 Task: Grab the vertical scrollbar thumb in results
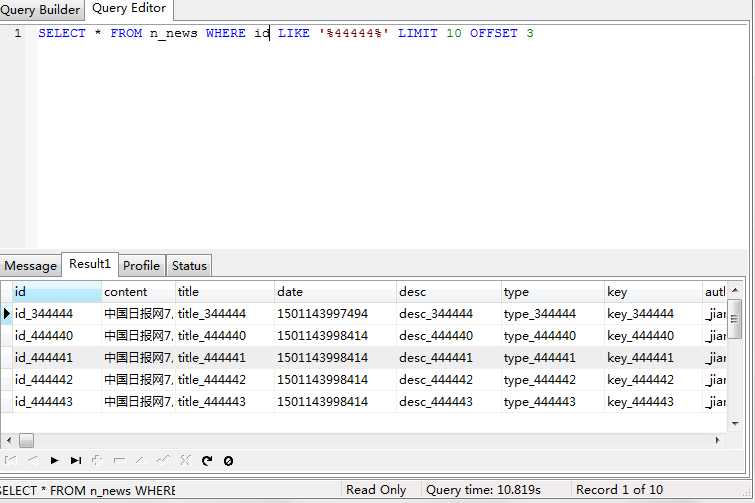tap(735, 319)
